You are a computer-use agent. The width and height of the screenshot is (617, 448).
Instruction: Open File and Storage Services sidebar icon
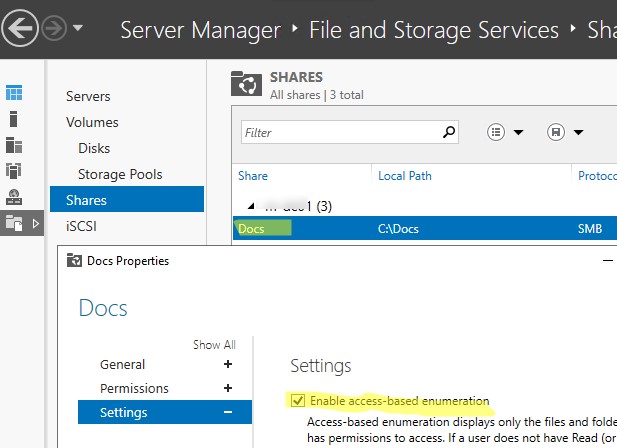tap(14, 223)
